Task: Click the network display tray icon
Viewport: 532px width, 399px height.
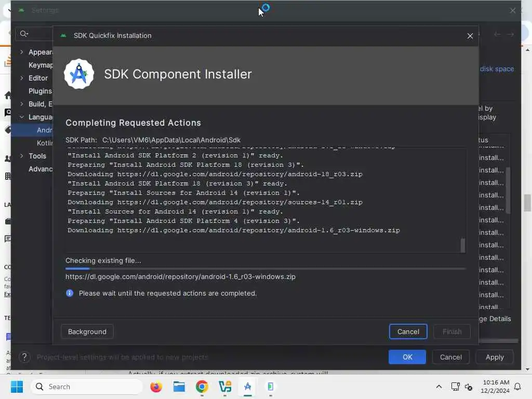Action: point(455,387)
